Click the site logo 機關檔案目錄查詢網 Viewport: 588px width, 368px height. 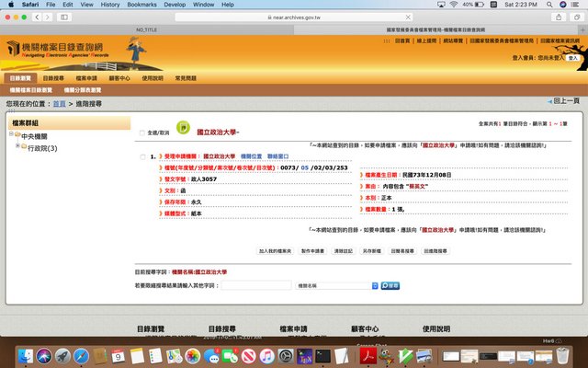point(56,50)
